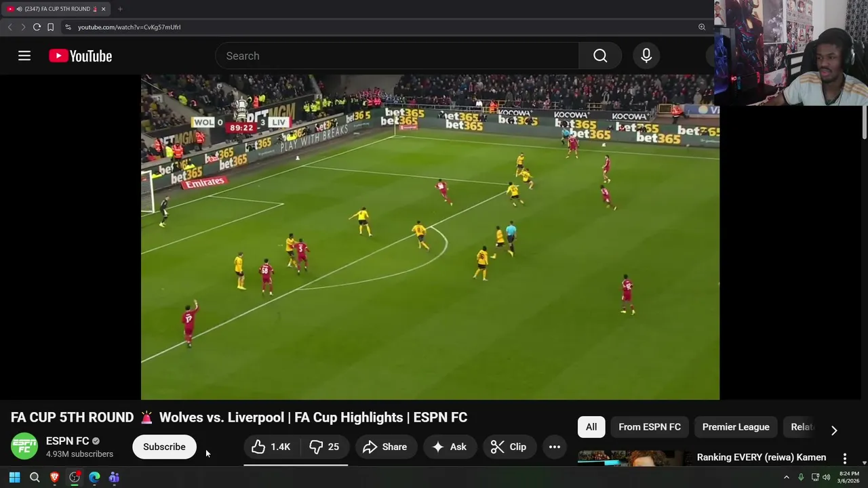Screen dimensions: 868x488
Task: Click the tray microphone indicator
Action: pyautogui.click(x=801, y=477)
